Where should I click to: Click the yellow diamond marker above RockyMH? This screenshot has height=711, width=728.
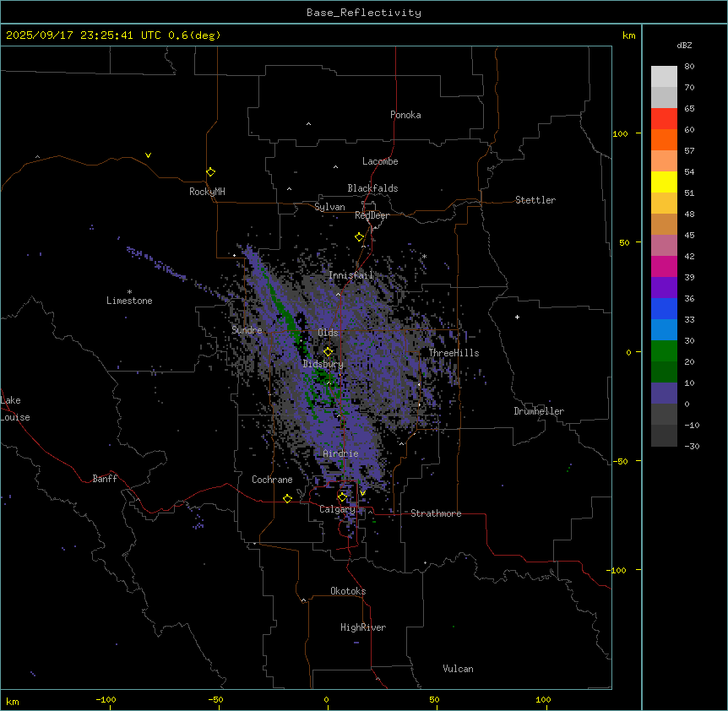point(210,171)
